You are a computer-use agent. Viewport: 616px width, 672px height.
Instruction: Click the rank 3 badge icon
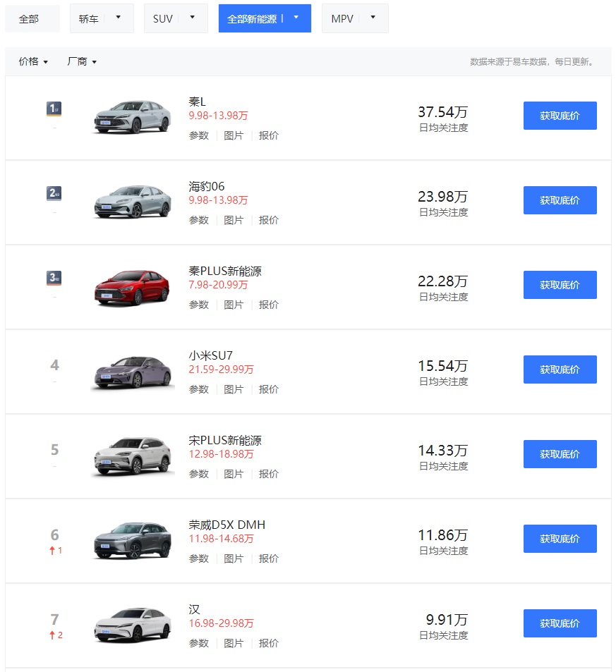(54, 278)
